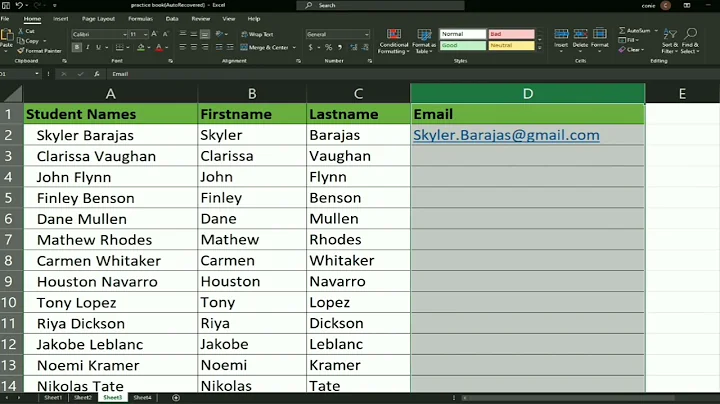The height and width of the screenshot is (404, 720).
Task: Open the Format cells menu icon
Action: point(600,34)
